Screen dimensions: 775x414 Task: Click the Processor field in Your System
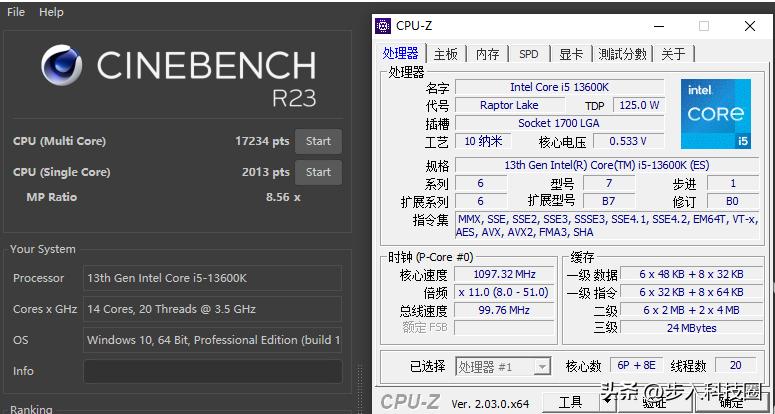tap(213, 278)
